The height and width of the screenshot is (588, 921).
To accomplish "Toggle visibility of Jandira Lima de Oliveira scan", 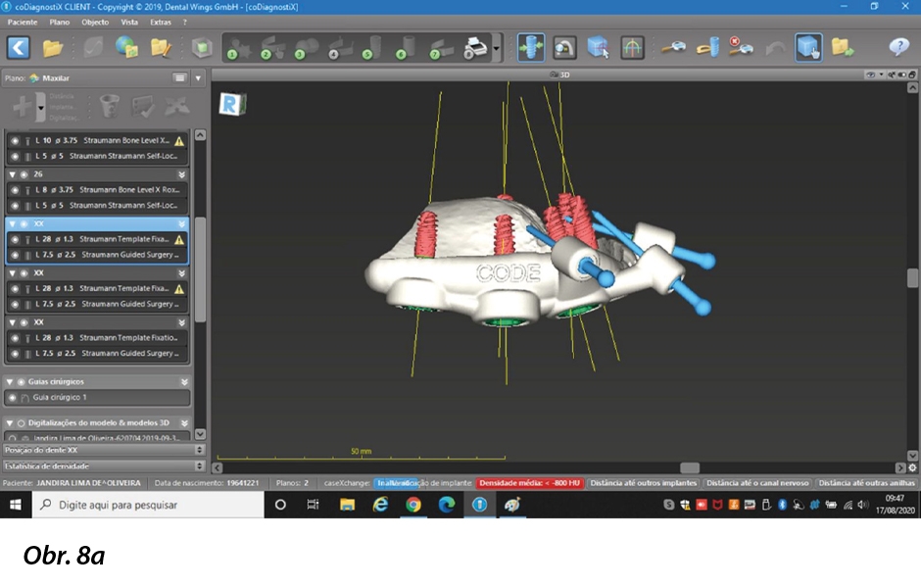I will [13, 438].
